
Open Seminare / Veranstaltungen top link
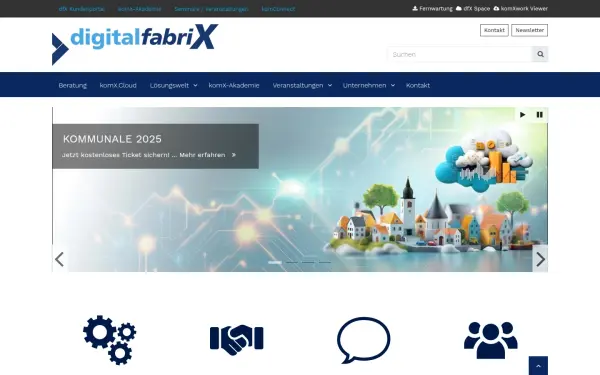pos(211,9)
